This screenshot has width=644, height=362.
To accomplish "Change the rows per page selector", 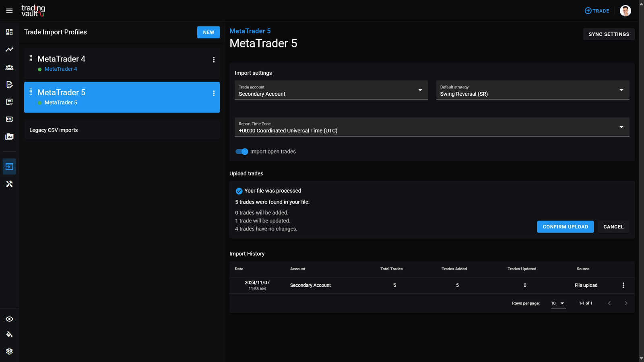I will click(558, 303).
